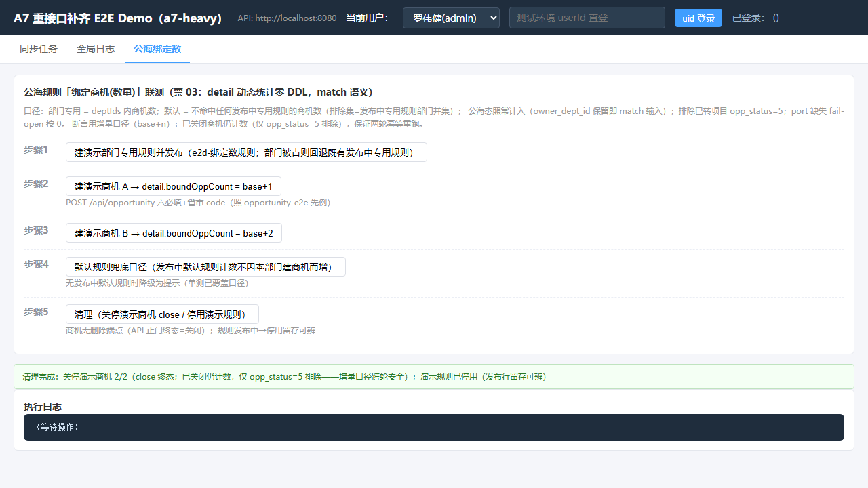Select the 公海绑定数 tab

pos(157,49)
